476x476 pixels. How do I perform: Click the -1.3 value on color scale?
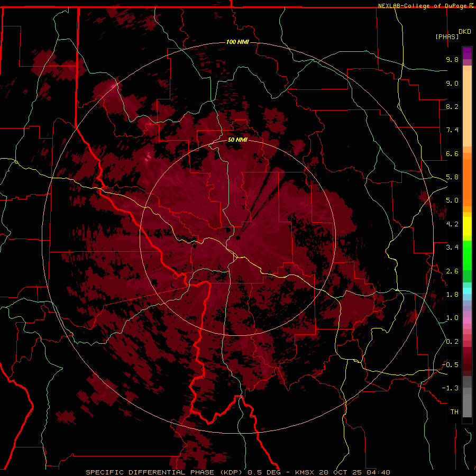coord(450,388)
